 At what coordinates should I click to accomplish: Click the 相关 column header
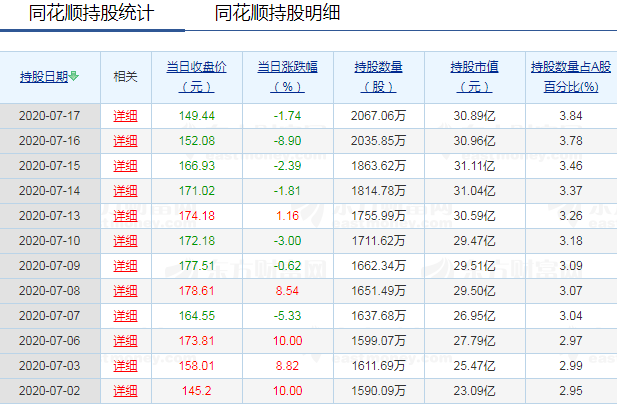coord(125,76)
